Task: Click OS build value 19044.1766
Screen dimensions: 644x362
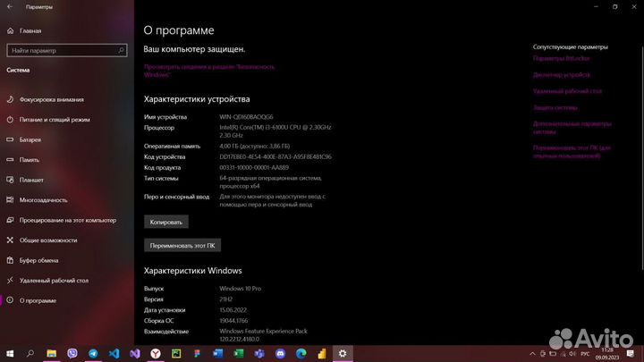Action: click(233, 321)
